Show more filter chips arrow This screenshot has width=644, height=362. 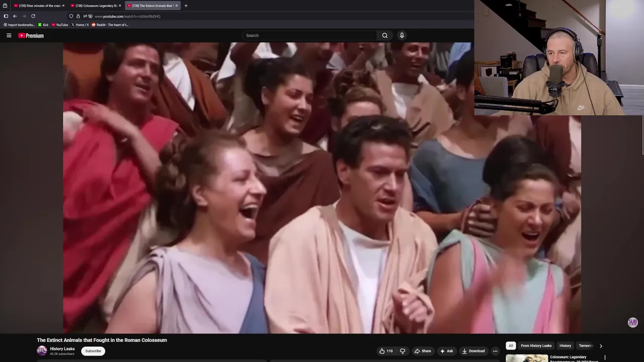601,346
